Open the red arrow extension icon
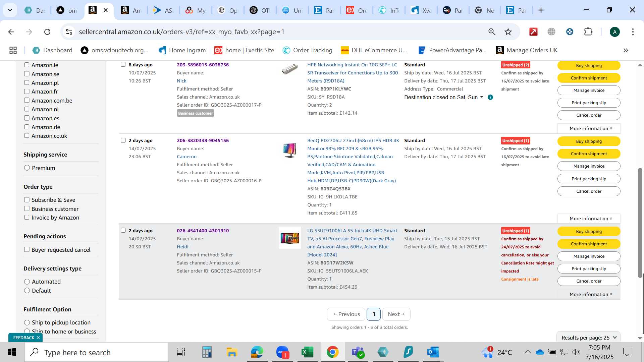Screen dimensions: 644x362 533,32
